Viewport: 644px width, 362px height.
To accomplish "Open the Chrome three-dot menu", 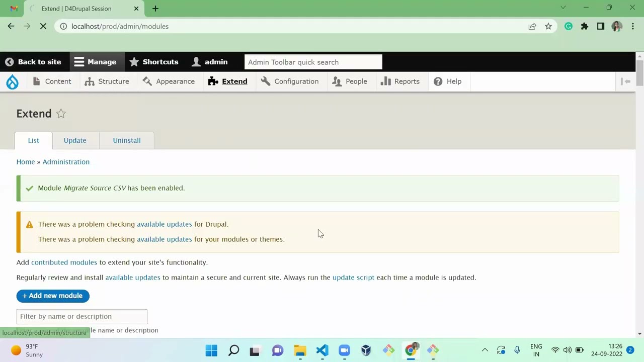I will point(633,26).
